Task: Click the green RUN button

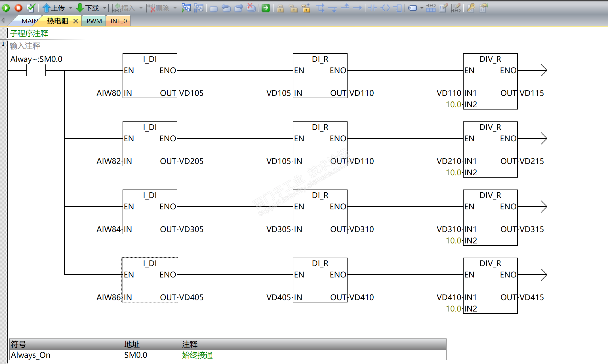Action: [6, 8]
